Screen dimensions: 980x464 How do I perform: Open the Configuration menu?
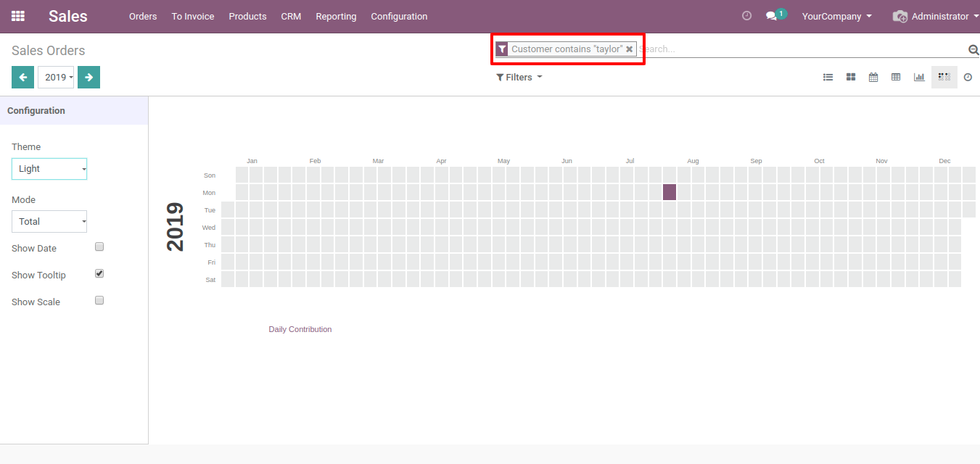tap(399, 16)
